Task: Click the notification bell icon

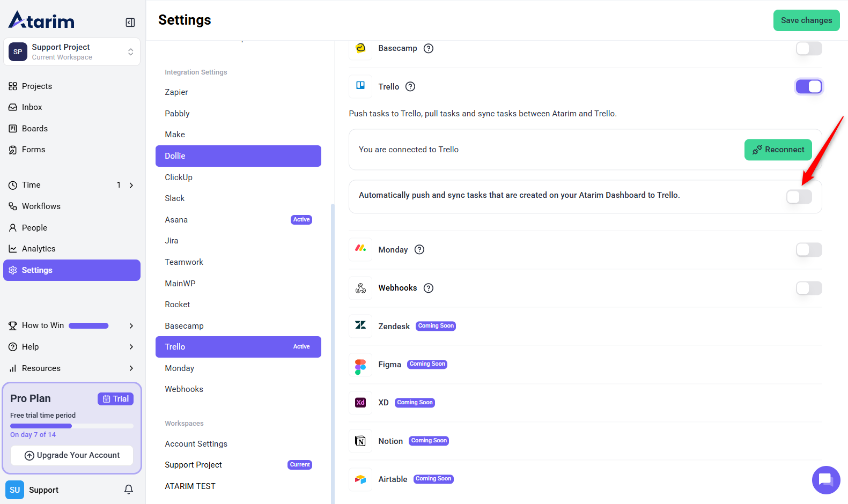Action: click(x=129, y=490)
